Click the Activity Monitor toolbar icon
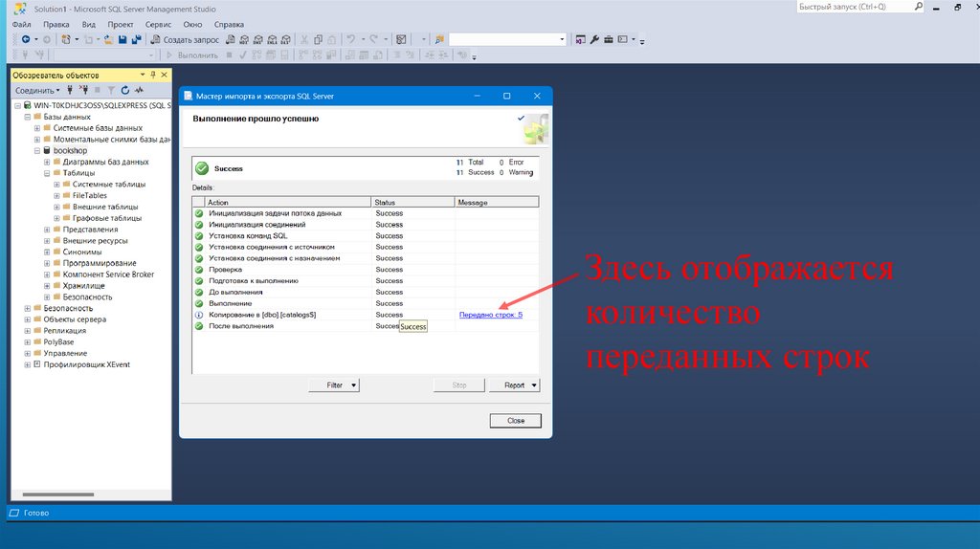Screen dimensions: 980x549 [x=401, y=39]
